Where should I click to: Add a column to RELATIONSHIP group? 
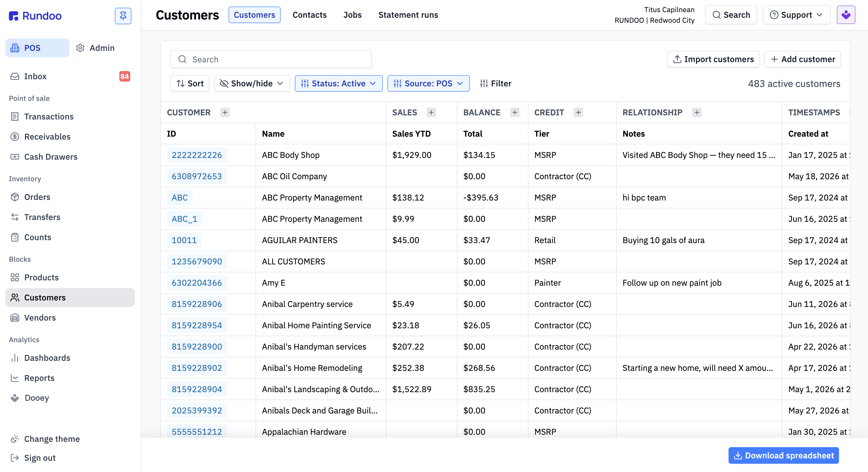pyautogui.click(x=697, y=112)
